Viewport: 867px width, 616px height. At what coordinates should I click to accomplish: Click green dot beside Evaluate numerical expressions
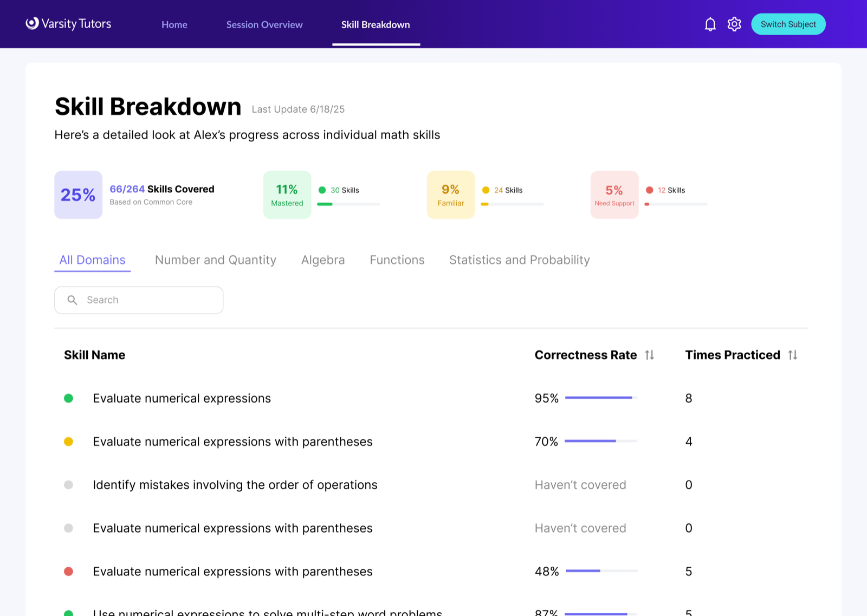(68, 398)
